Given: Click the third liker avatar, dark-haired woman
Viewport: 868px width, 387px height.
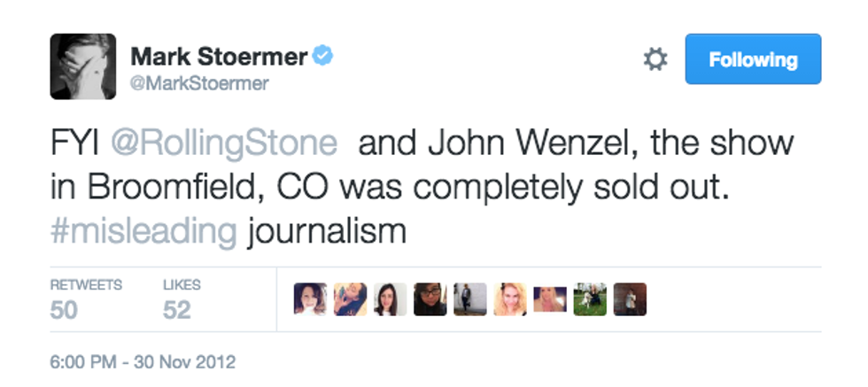Looking at the screenshot, I should [x=390, y=299].
